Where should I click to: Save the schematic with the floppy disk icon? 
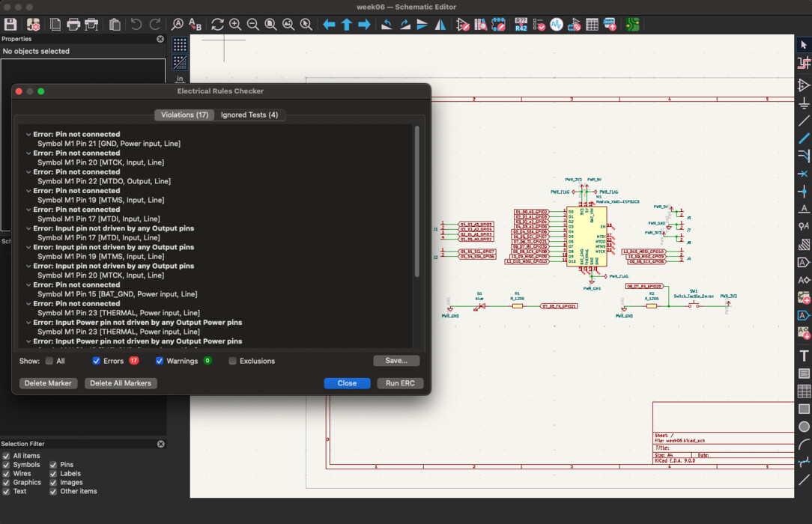click(x=10, y=24)
